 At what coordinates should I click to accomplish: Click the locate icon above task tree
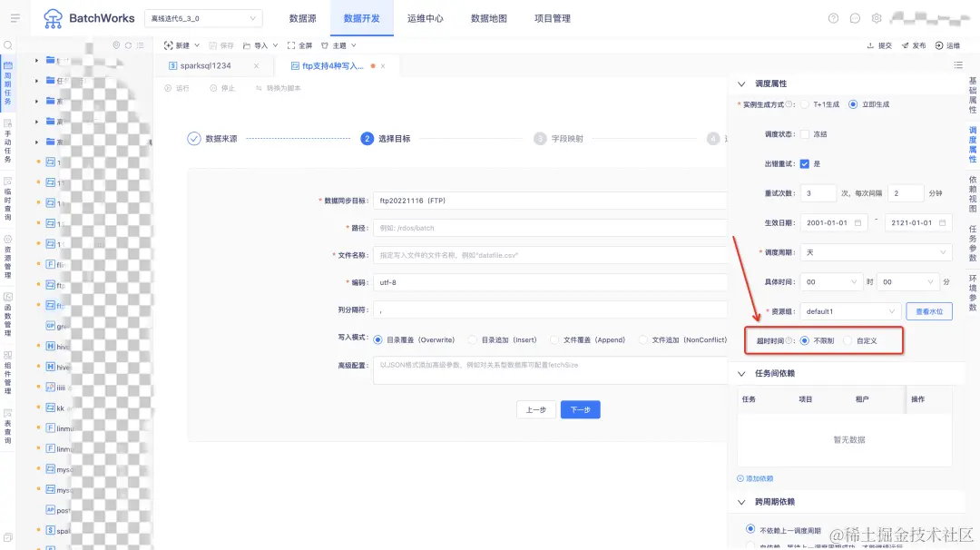point(116,45)
